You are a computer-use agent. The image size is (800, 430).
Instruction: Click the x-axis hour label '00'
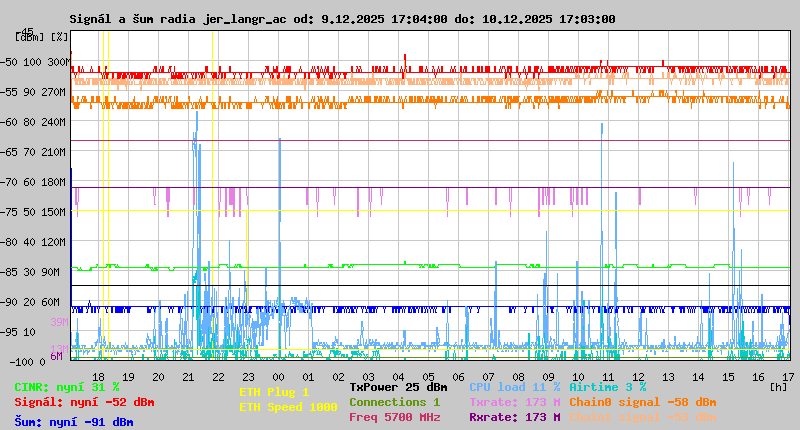pos(278,377)
